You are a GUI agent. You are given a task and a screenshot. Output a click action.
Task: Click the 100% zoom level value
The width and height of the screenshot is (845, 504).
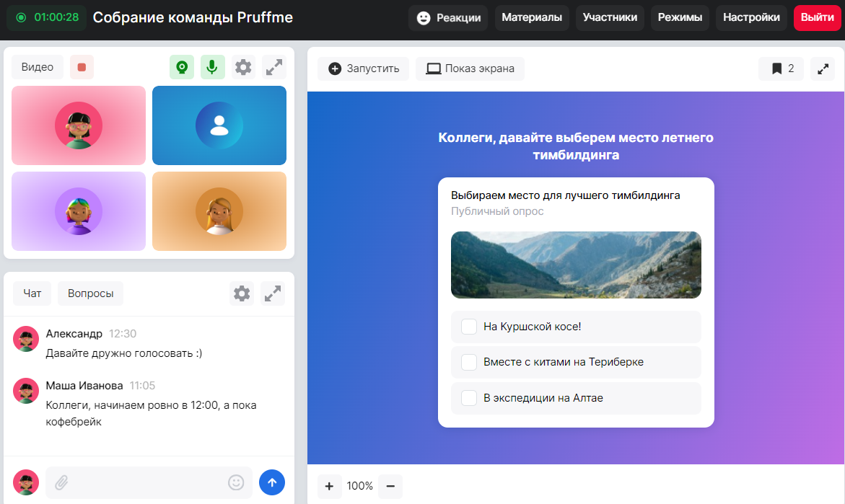pos(360,486)
